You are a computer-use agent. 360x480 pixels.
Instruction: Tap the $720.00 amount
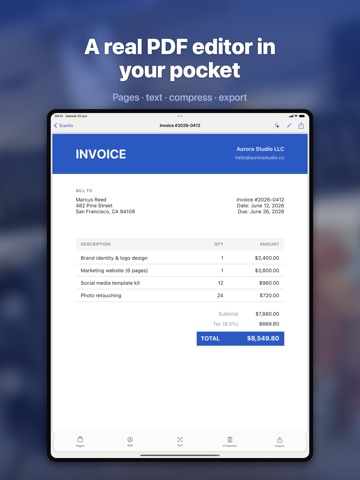[x=269, y=295]
